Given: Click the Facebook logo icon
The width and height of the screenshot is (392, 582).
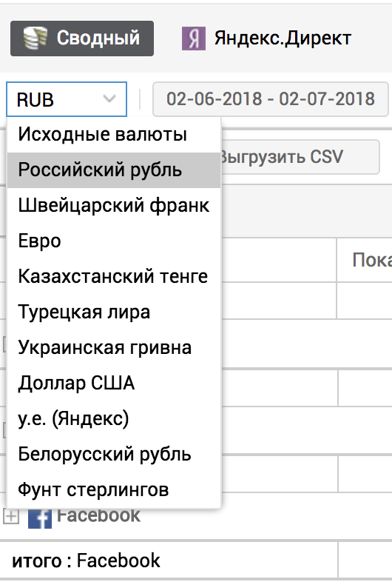Looking at the screenshot, I should pos(40,518).
